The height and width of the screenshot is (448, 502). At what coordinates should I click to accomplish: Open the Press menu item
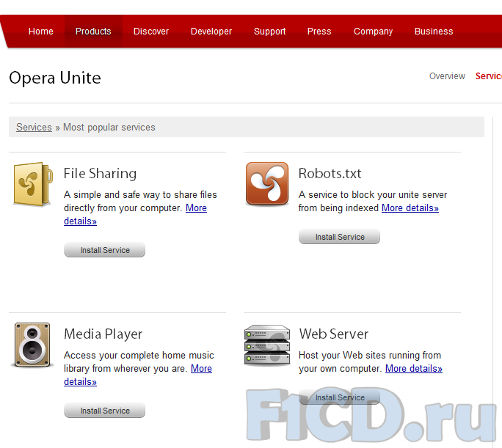pos(319,32)
